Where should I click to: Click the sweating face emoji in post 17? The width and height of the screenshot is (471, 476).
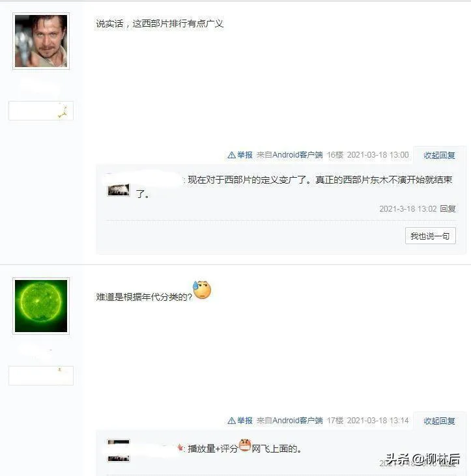click(x=202, y=290)
